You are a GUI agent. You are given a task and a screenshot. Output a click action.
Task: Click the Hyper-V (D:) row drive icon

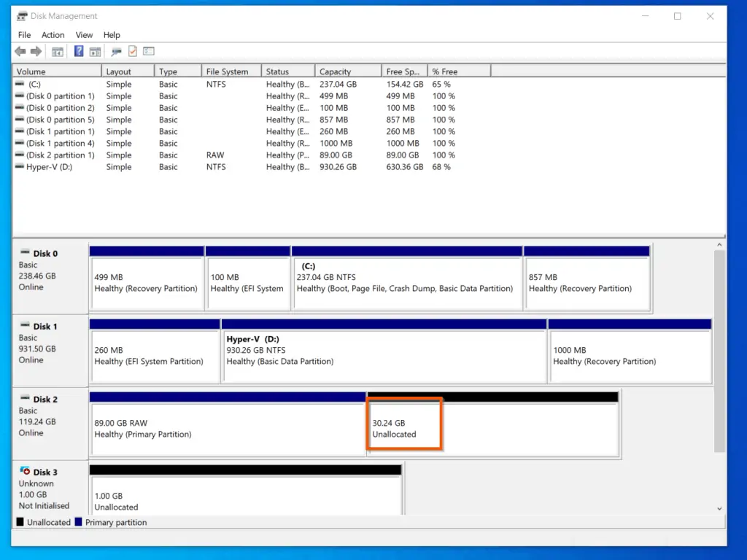coord(20,166)
